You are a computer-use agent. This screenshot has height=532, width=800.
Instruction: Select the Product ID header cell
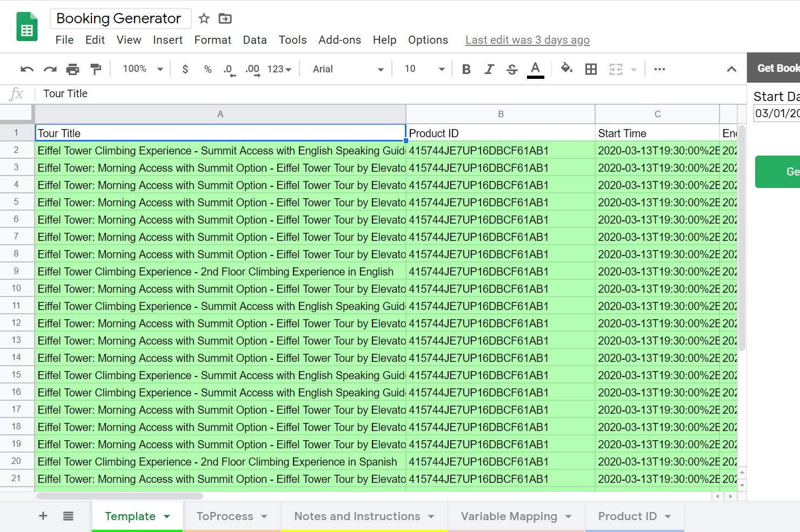501,133
